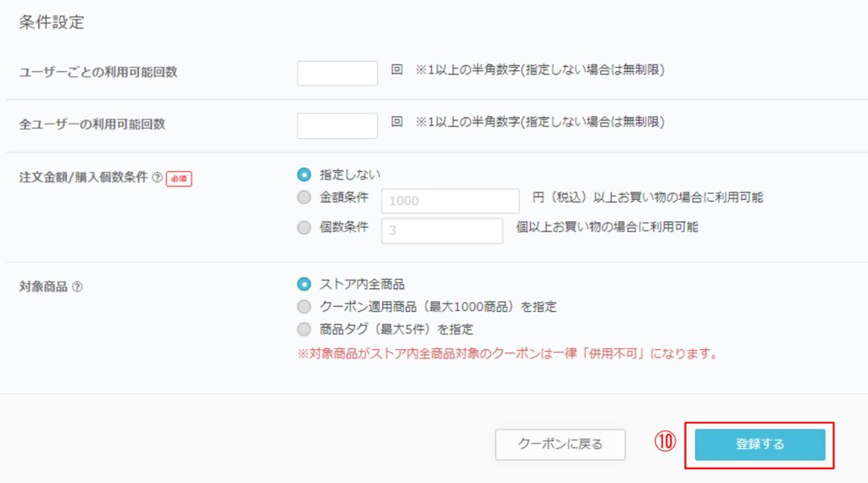Select クーポン適用商品を指定 radio option

click(x=304, y=307)
